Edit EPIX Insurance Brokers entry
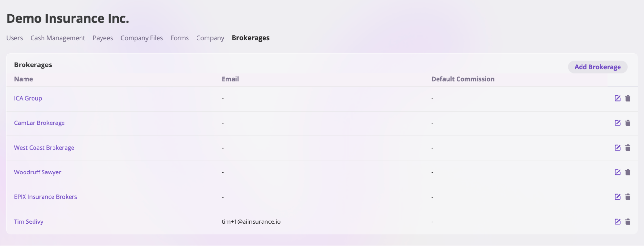644x246 pixels. [x=617, y=197]
